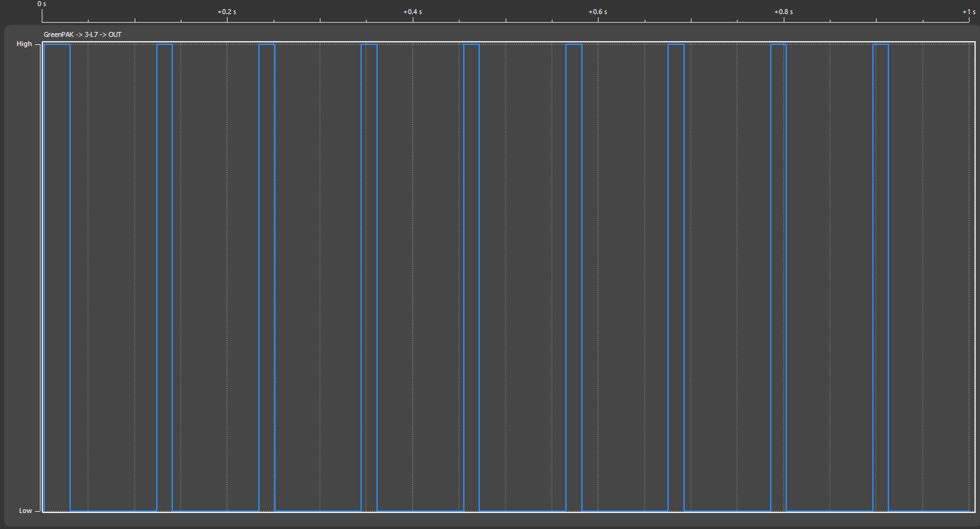This screenshot has width=980, height=529.
Task: Click the low region after the final pulse
Action: (929, 510)
